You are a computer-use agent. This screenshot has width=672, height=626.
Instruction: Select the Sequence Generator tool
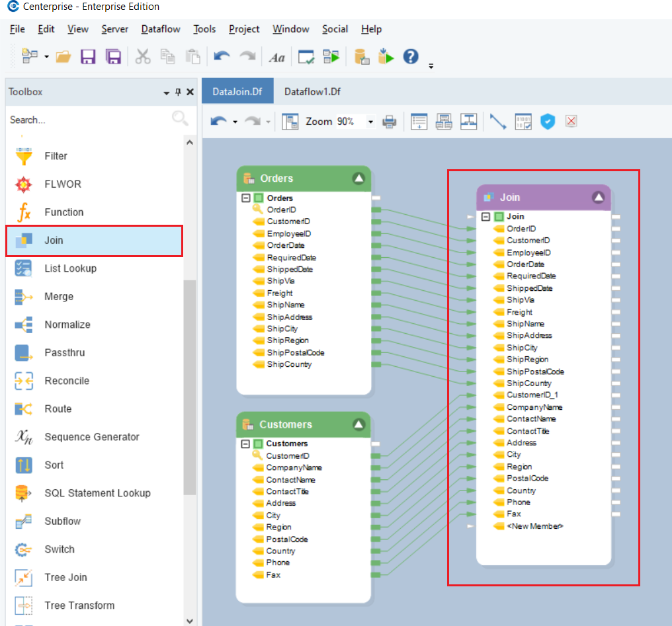click(26, 437)
